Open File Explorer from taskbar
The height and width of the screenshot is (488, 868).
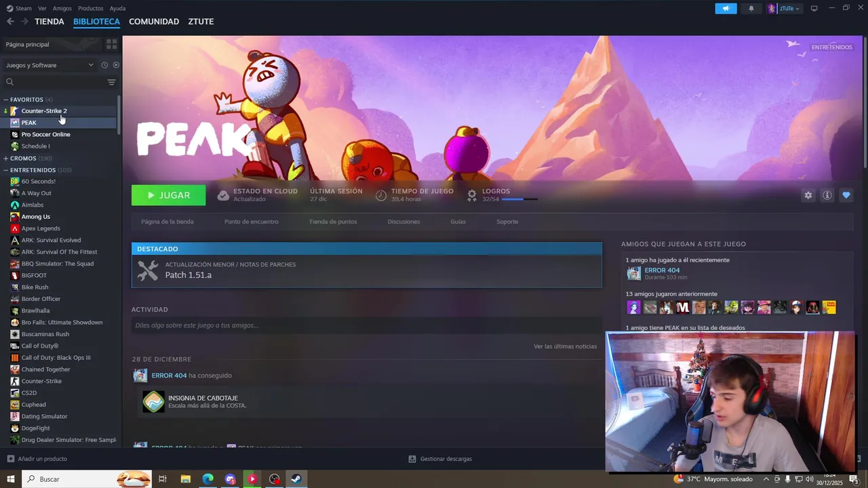(185, 479)
